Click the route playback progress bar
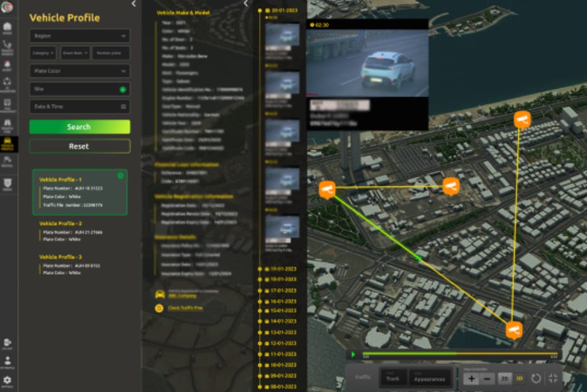Viewport: 587px width, 392px height. pyautogui.click(x=459, y=353)
